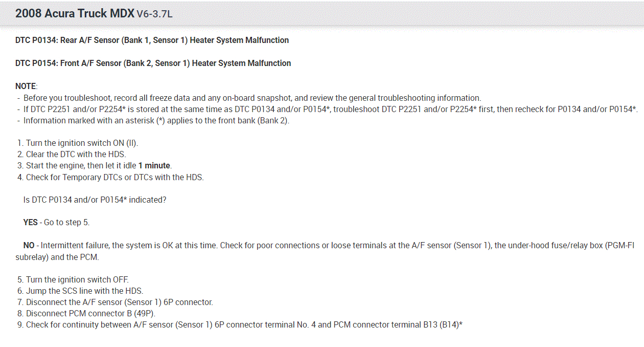Viewport: 644px width, 347px height.
Task: Click the bold YES answer
Action: (30, 222)
